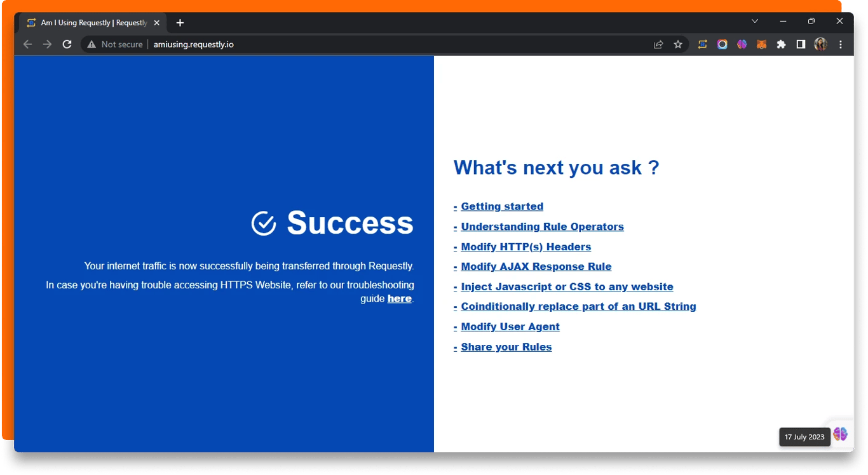The width and height of the screenshot is (868, 475).
Task: Open the Modify HTTP(s) Headers link
Action: 526,247
